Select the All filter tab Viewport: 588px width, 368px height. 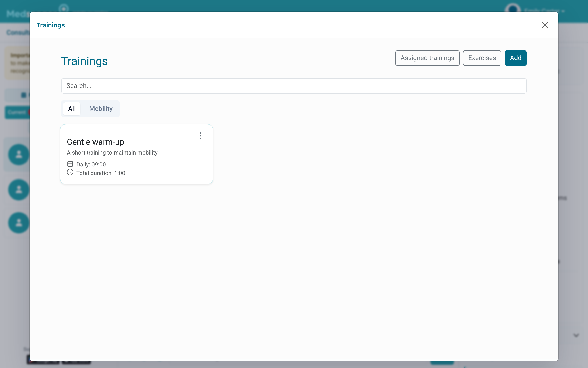click(x=72, y=109)
